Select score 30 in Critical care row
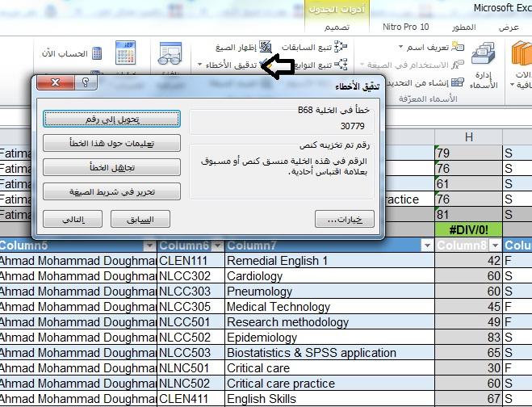This screenshot has height=407, width=532. (468, 368)
